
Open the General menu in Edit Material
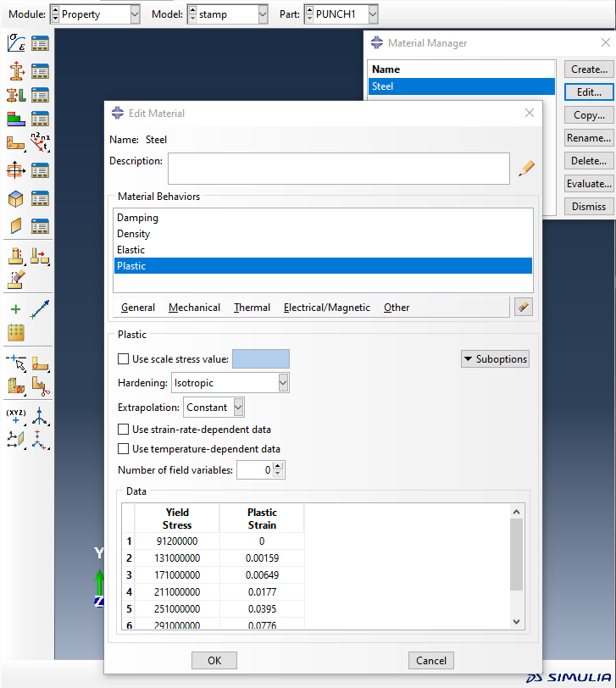click(x=138, y=307)
